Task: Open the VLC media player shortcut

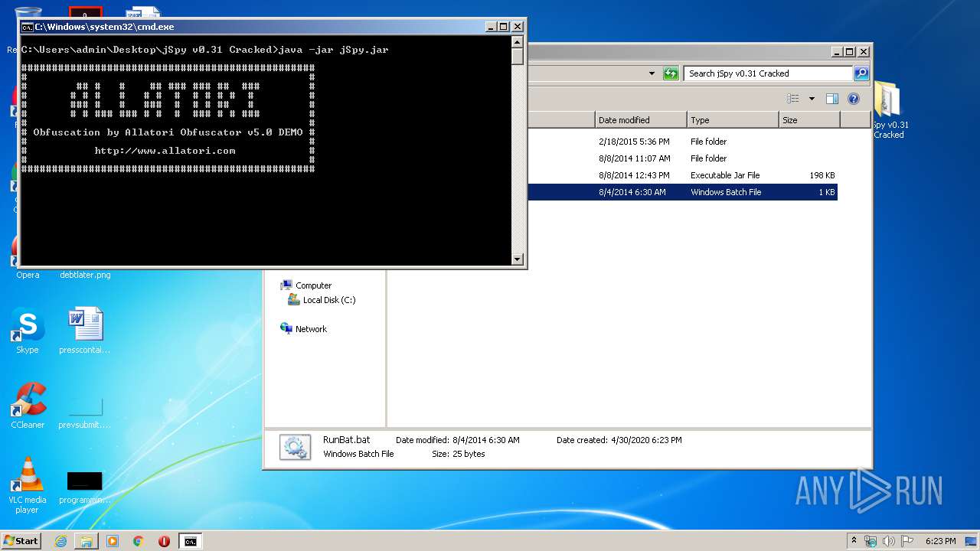Action: [28, 485]
